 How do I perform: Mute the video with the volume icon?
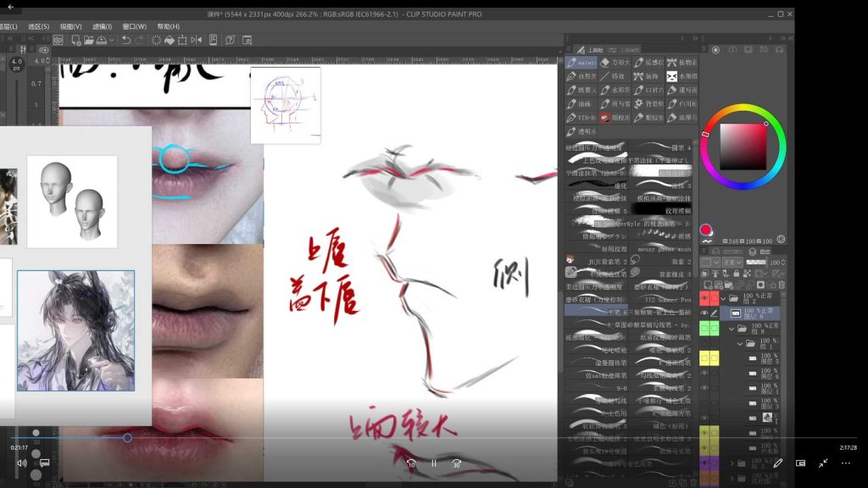tap(21, 463)
